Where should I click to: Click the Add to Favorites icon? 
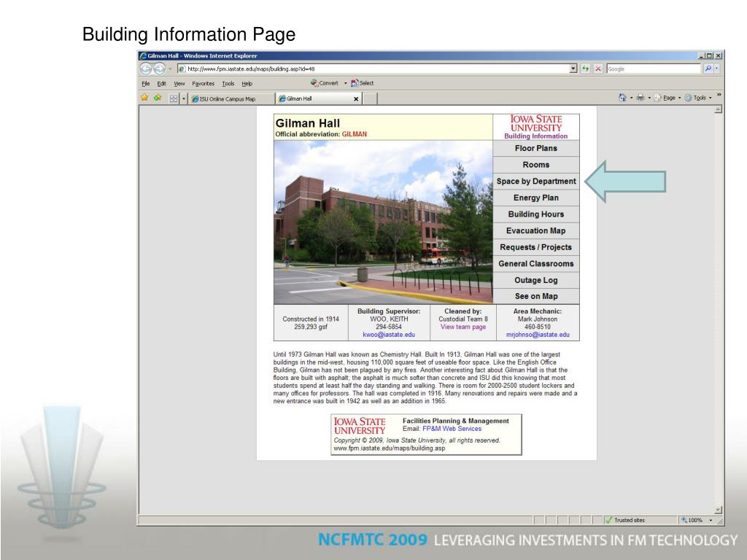[x=158, y=98]
